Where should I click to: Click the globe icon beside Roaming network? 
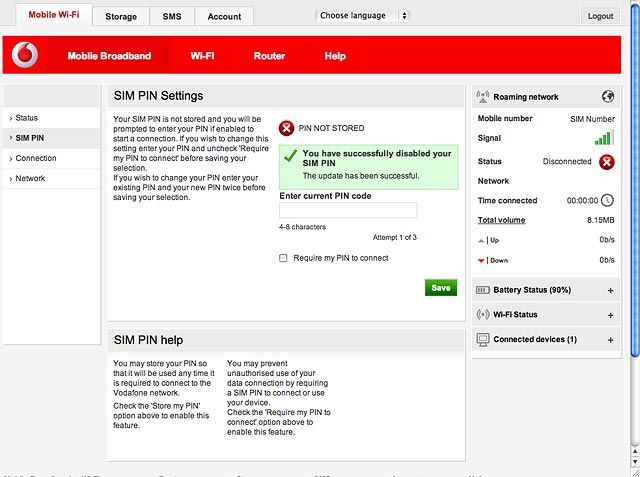(608, 97)
